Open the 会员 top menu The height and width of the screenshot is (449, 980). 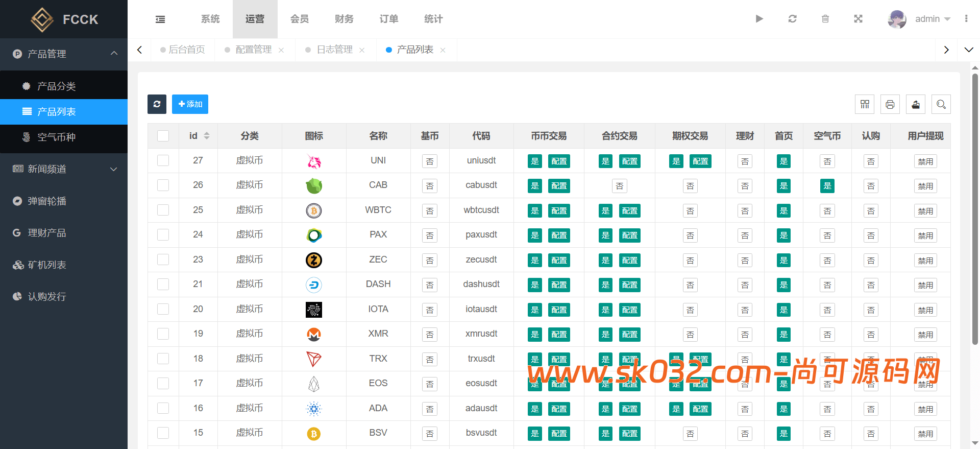300,19
